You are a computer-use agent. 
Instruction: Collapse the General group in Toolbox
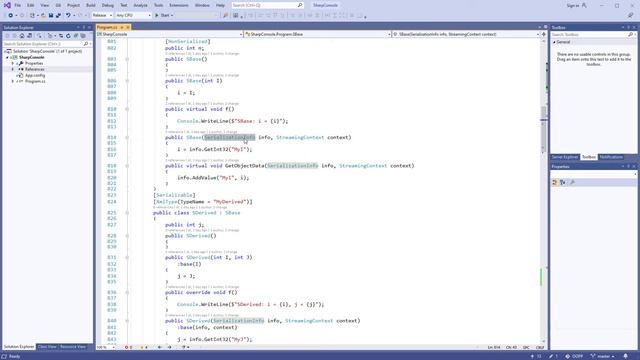[x=554, y=42]
